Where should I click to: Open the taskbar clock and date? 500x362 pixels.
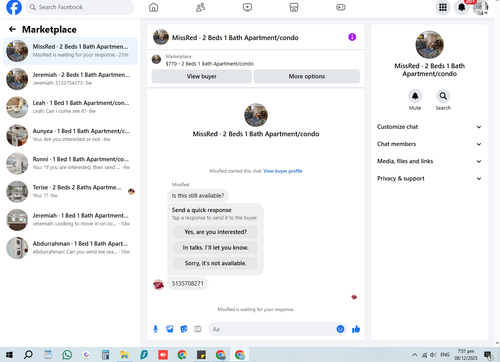click(x=466, y=355)
